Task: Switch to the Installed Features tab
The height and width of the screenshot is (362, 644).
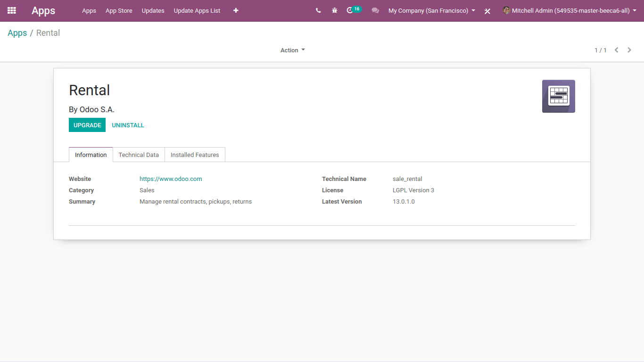Action: click(195, 155)
